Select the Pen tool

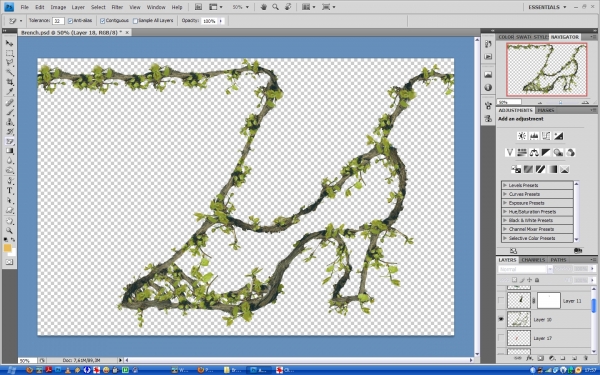tap(10, 181)
